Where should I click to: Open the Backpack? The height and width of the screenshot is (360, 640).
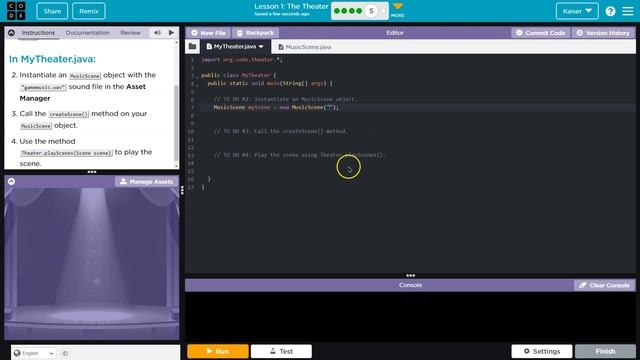pos(255,33)
